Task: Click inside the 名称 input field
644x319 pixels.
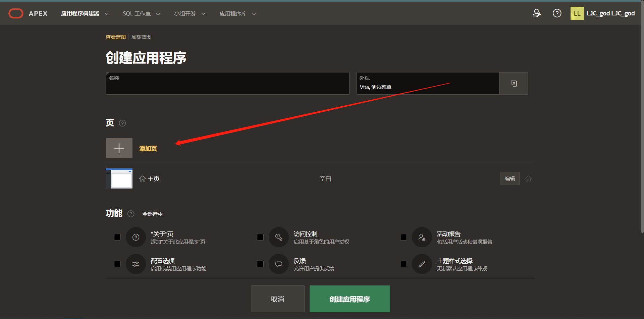Action: coord(227,86)
